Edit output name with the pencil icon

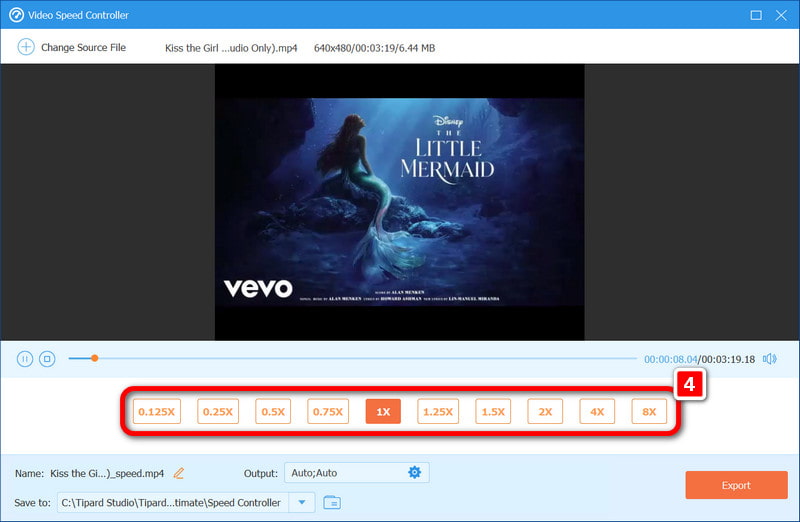tap(179, 473)
